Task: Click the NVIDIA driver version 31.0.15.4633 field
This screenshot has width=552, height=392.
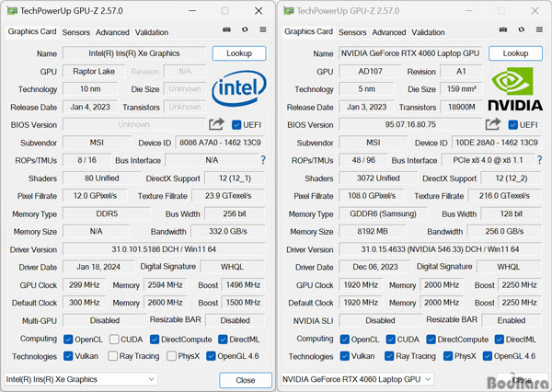Action: click(440, 249)
